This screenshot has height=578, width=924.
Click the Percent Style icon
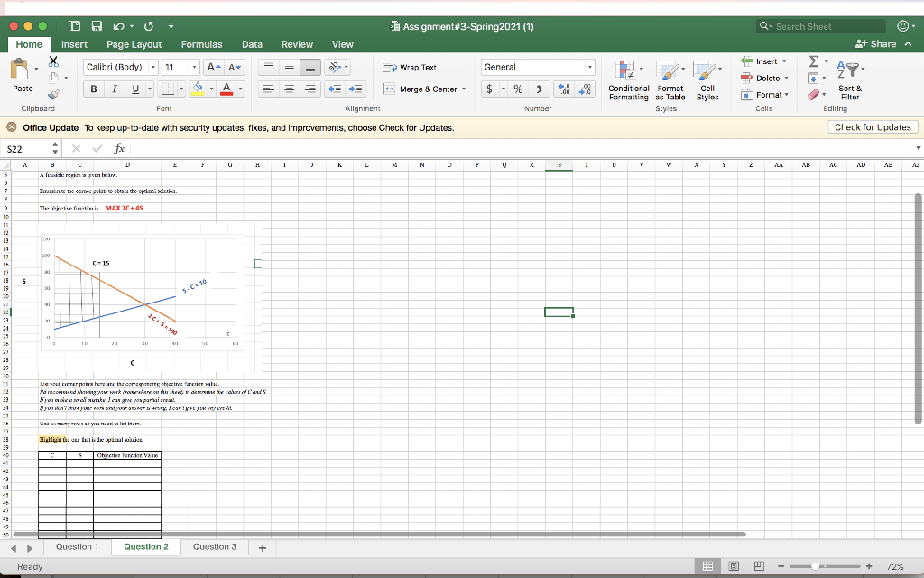point(518,89)
